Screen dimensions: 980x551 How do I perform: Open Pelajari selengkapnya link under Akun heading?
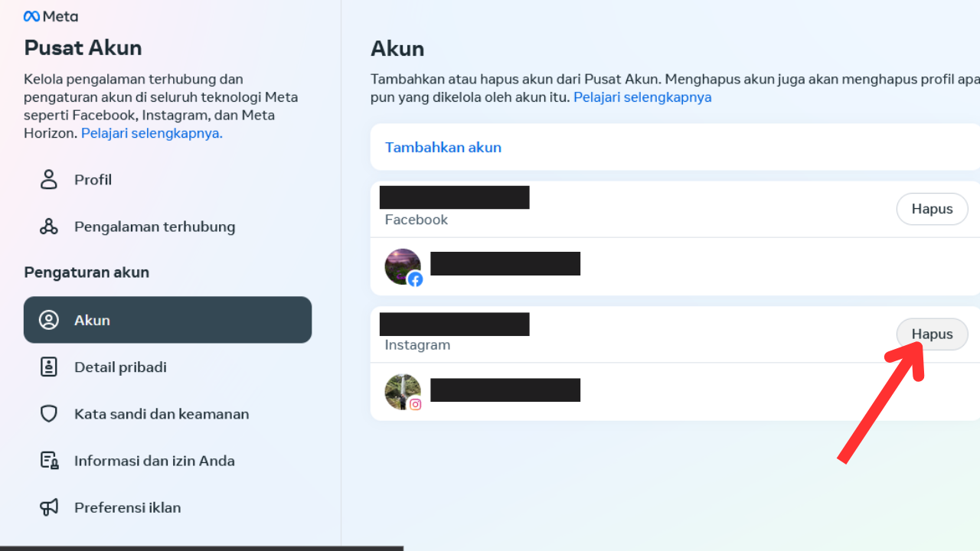[642, 97]
